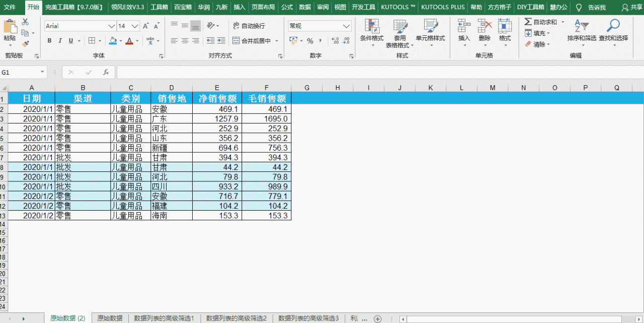Viewport: 644px width, 323px height.
Task: Toggle underline formatting
Action: click(x=71, y=41)
